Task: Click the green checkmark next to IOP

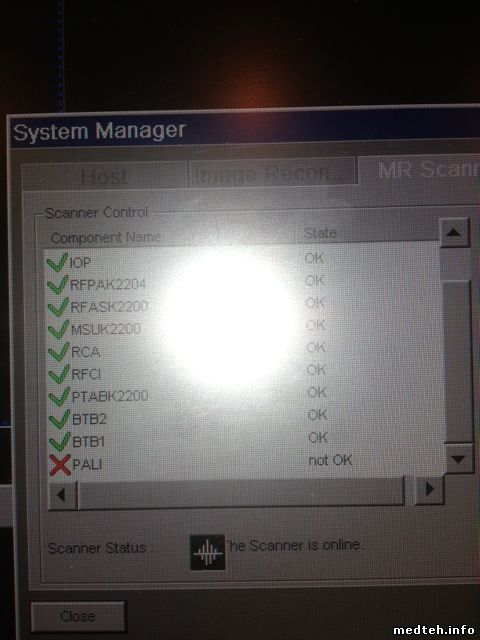Action: (58, 262)
